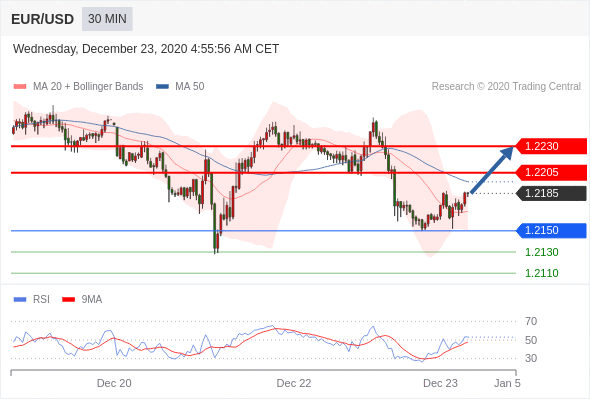Click the 9MA legend label
Viewport: 590px width, 400px height.
92,300
